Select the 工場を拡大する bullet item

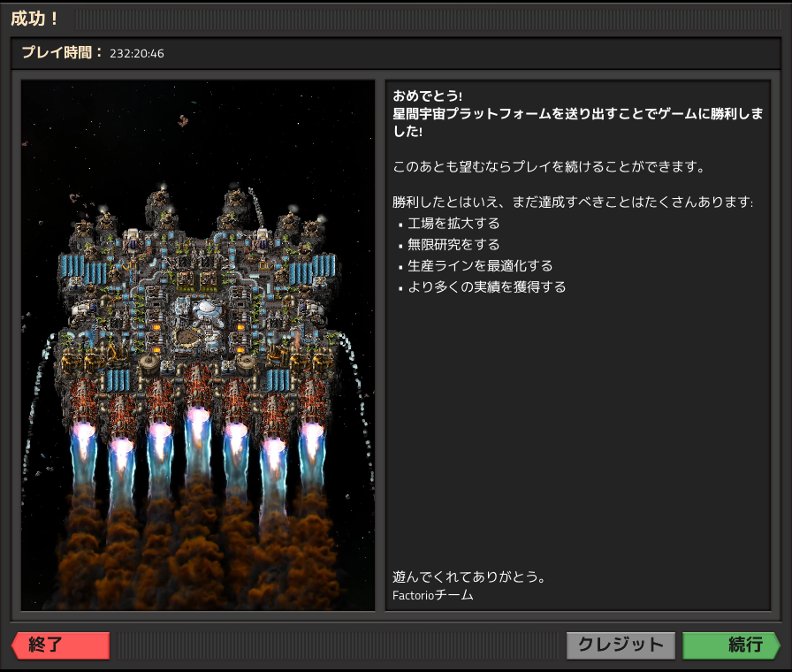point(453,224)
